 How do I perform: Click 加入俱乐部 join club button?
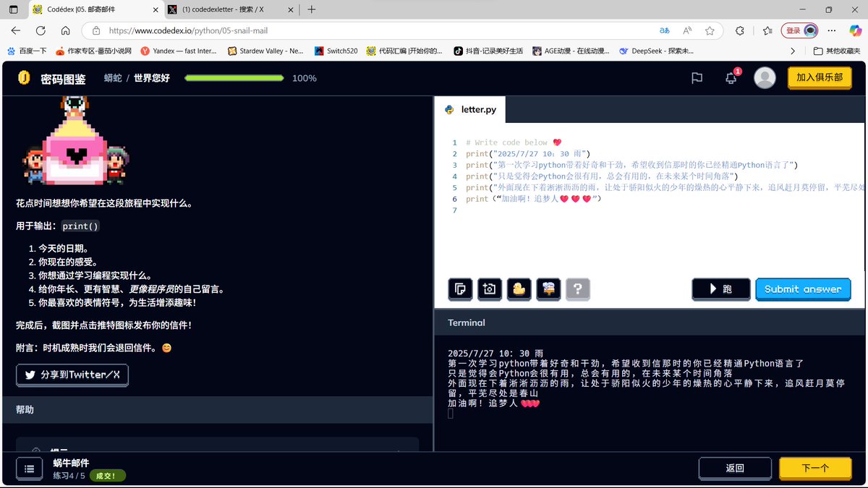click(819, 77)
